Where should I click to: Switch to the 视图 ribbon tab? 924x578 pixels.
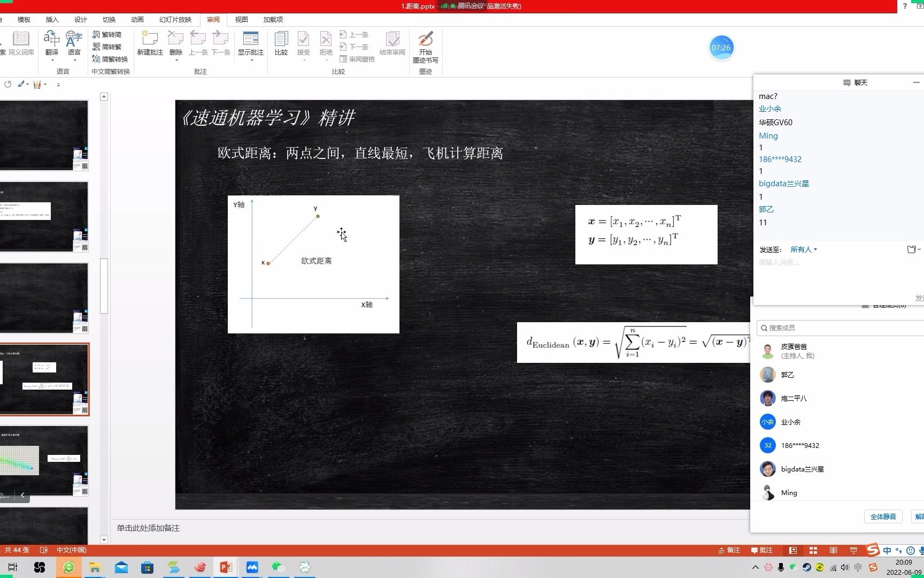tap(241, 19)
